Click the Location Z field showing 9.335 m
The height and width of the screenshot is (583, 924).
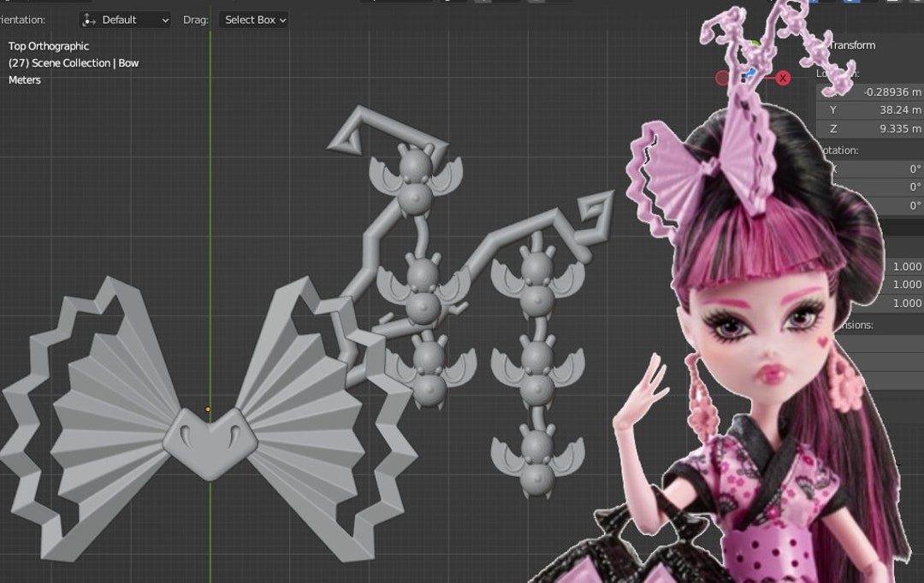870,128
